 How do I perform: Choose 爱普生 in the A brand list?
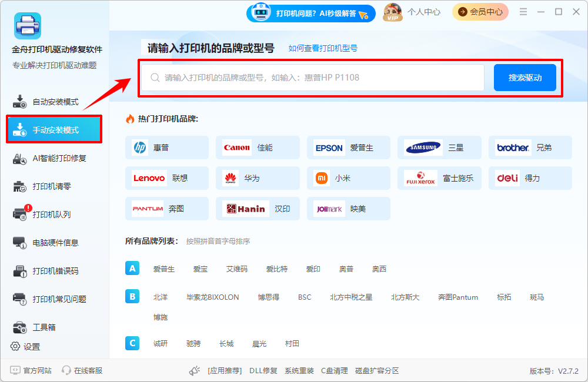tap(164, 269)
